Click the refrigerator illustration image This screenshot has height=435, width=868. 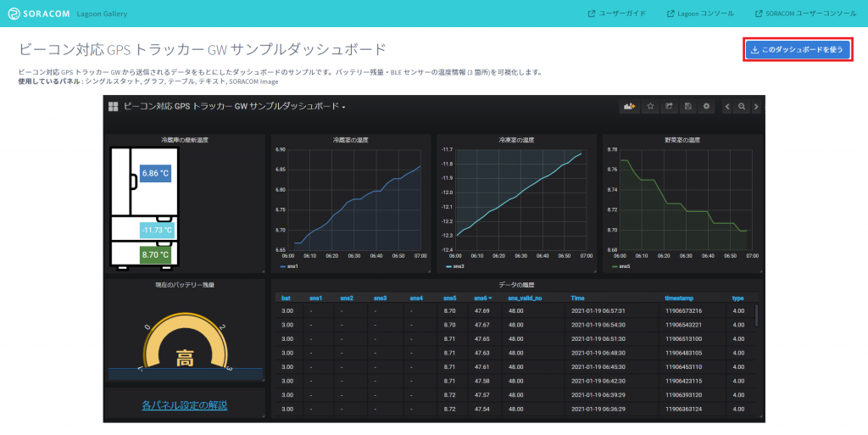pyautogui.click(x=144, y=208)
